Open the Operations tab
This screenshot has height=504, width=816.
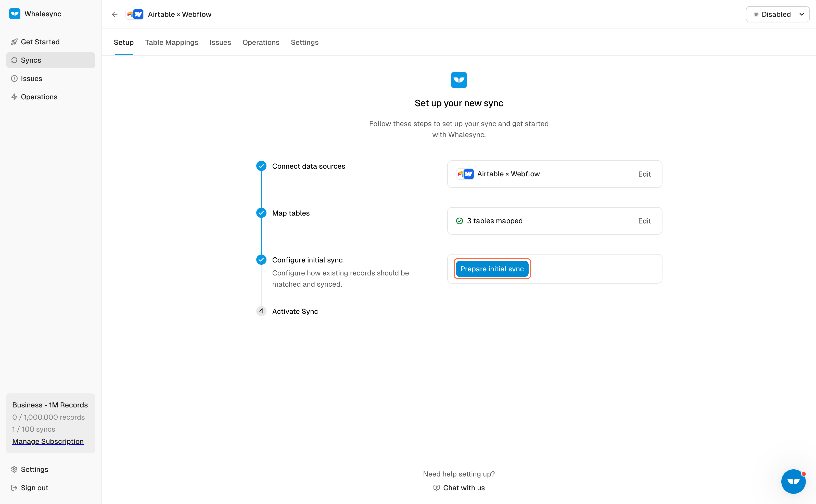pyautogui.click(x=261, y=42)
